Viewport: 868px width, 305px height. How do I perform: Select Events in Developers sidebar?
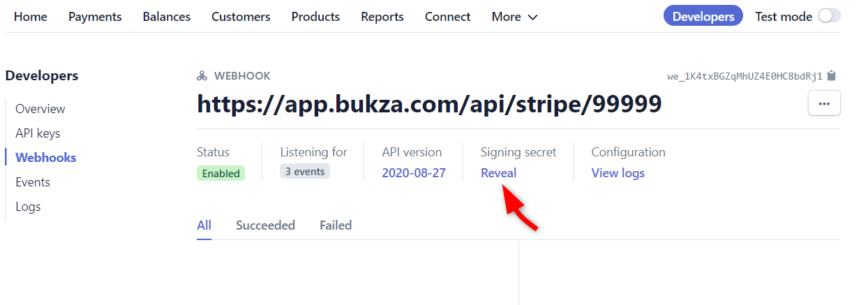[x=33, y=182]
